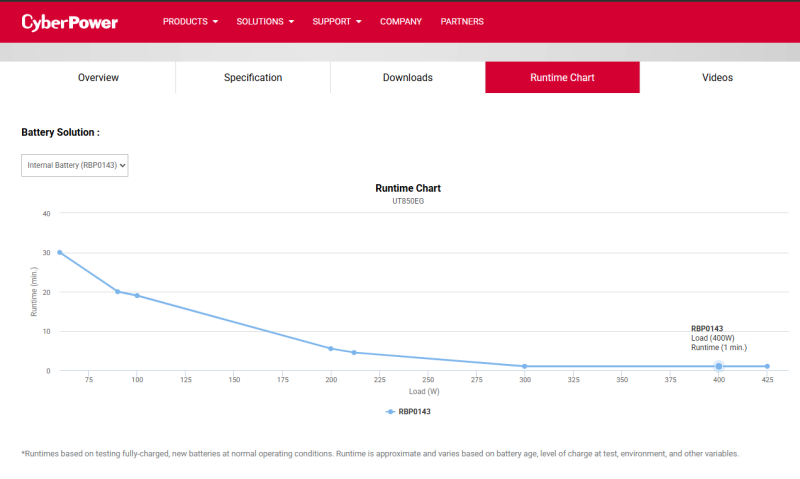Click the UT850EG model subtitle
Viewport: 800px width, 479px height.
[x=408, y=201]
